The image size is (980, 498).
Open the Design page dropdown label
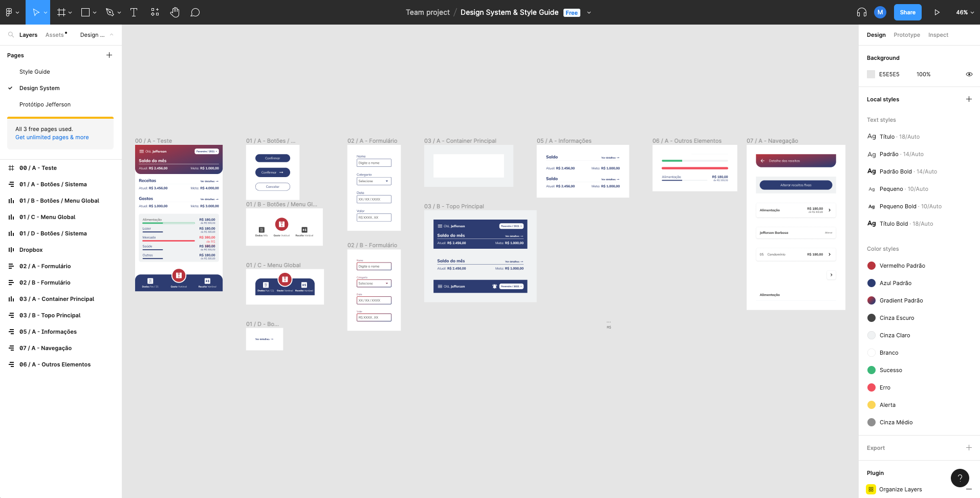point(92,35)
